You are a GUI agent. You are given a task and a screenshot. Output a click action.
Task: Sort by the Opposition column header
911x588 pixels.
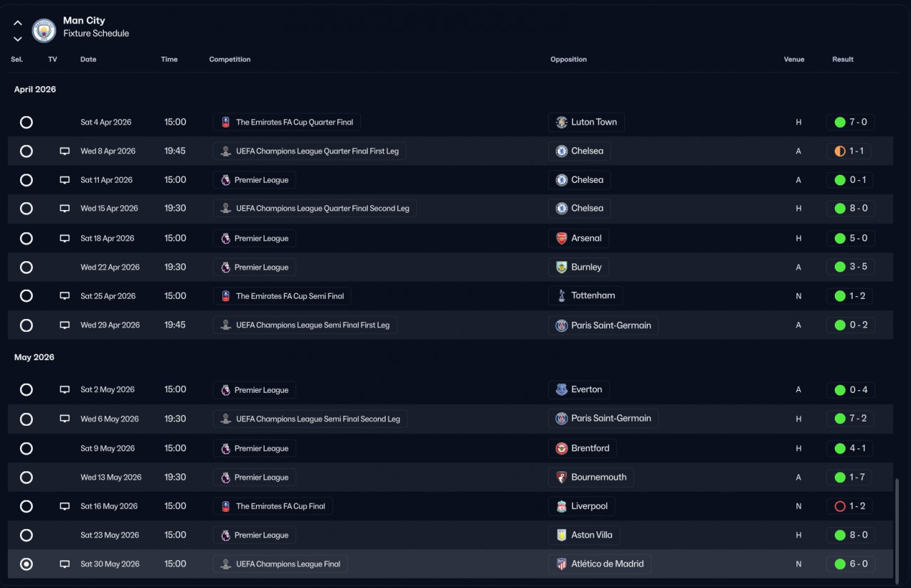[569, 60]
